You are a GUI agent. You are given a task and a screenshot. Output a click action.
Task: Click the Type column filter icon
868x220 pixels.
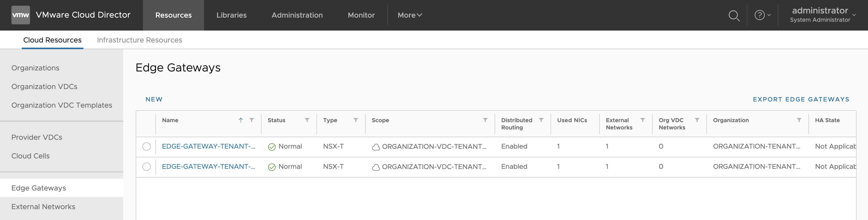(356, 120)
